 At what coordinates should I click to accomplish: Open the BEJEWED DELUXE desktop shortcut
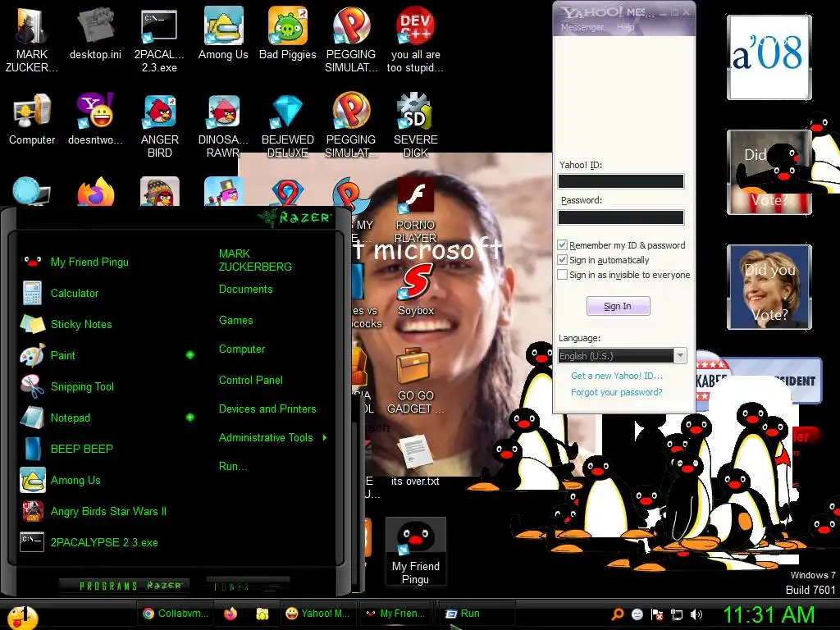point(288,126)
